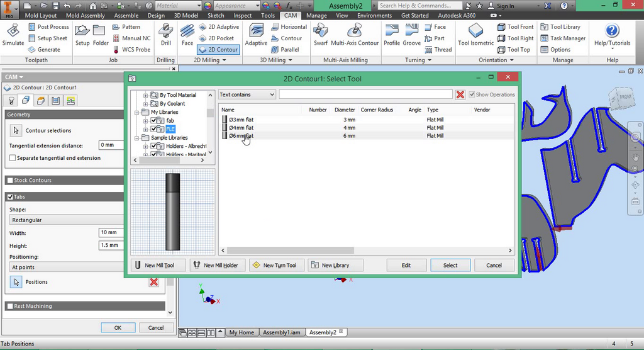The image size is (644, 350).
Task: Click New Mill Tool button
Action: pos(158,265)
